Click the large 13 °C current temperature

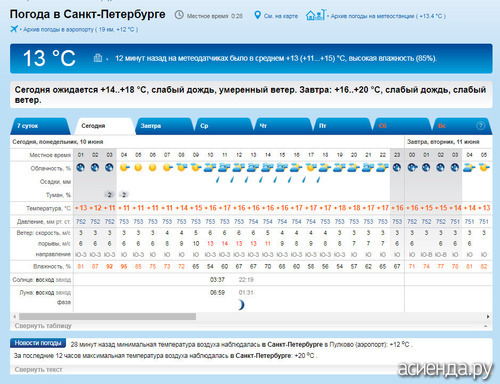click(49, 58)
